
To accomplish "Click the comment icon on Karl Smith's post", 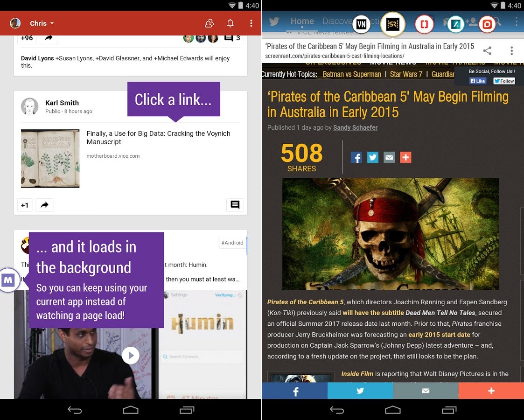I will (235, 205).
